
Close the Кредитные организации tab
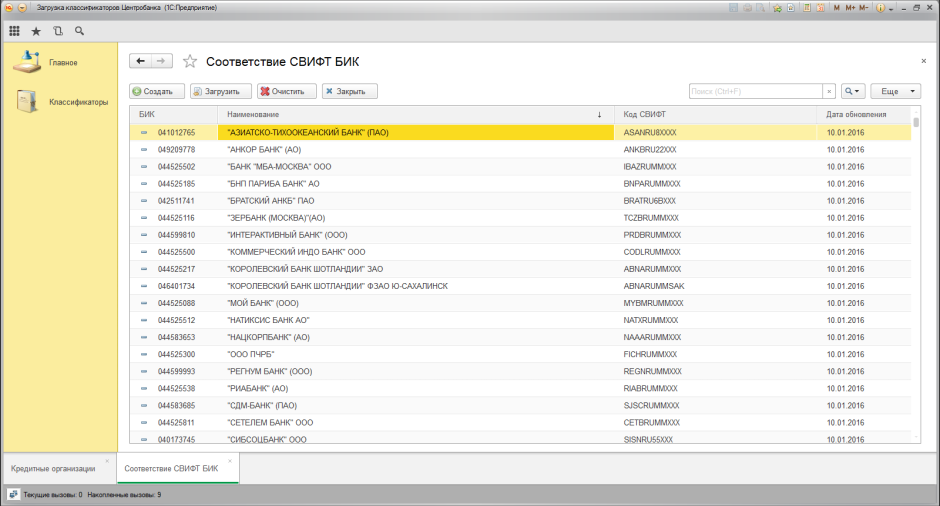point(107,461)
